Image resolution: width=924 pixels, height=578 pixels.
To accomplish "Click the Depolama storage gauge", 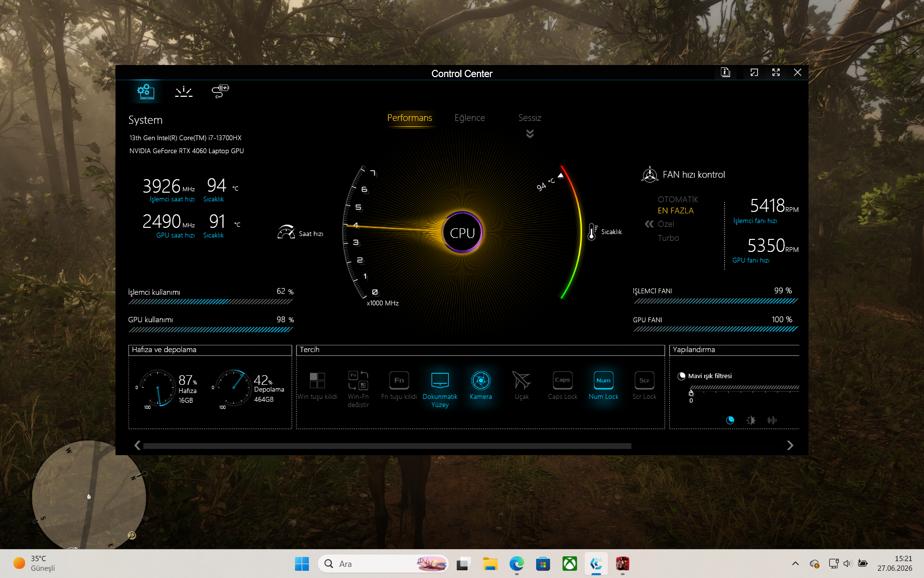I will click(233, 388).
